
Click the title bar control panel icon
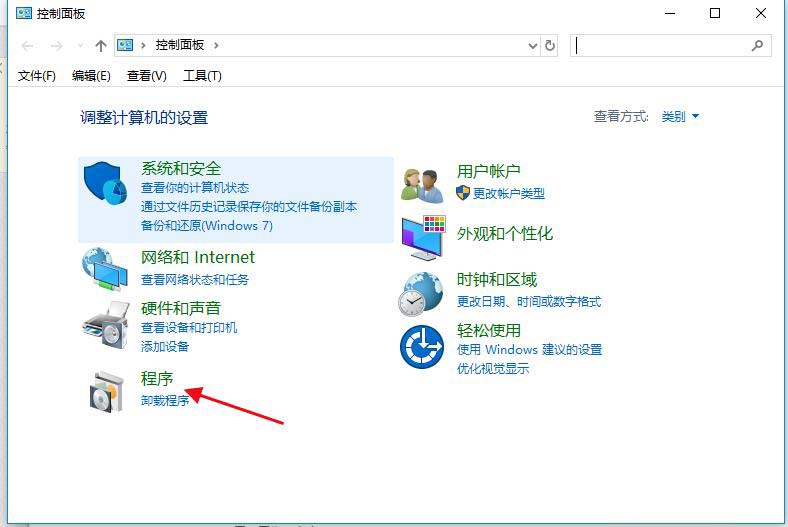point(24,13)
